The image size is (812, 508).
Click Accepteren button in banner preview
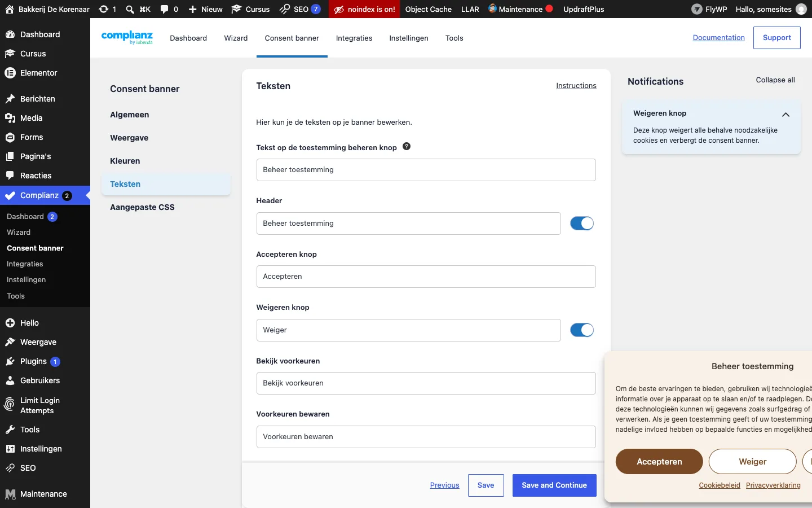click(x=659, y=462)
